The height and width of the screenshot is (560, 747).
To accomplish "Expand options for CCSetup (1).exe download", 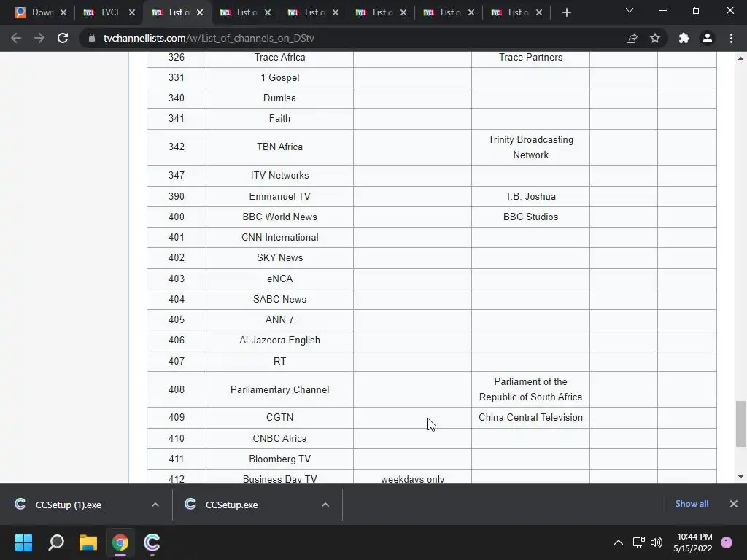I will click(155, 505).
